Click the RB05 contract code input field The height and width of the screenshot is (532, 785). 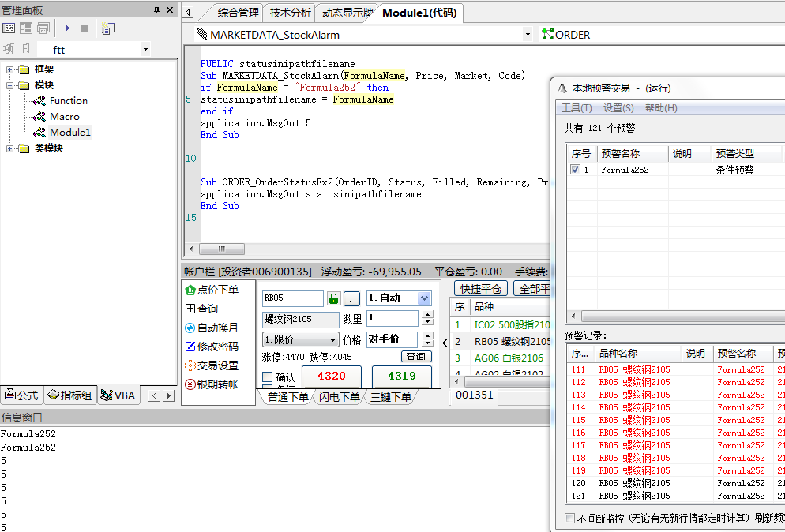[x=293, y=298]
